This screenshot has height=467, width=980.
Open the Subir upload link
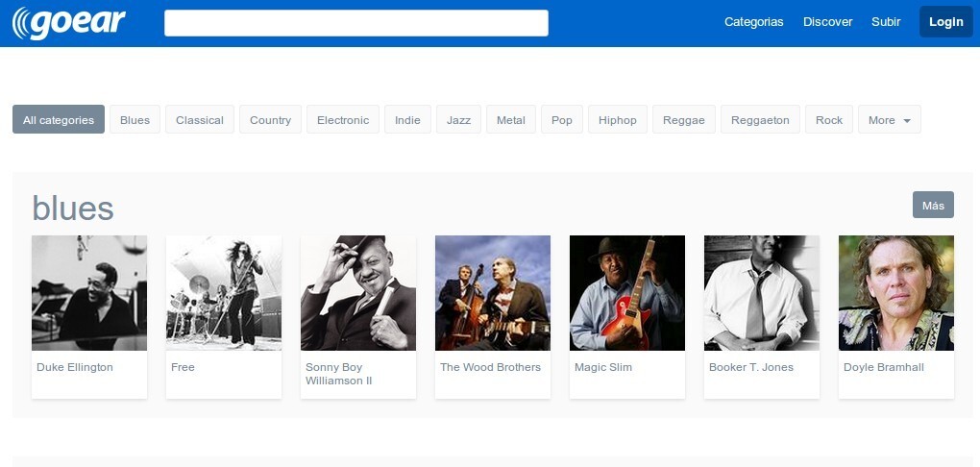tap(886, 22)
